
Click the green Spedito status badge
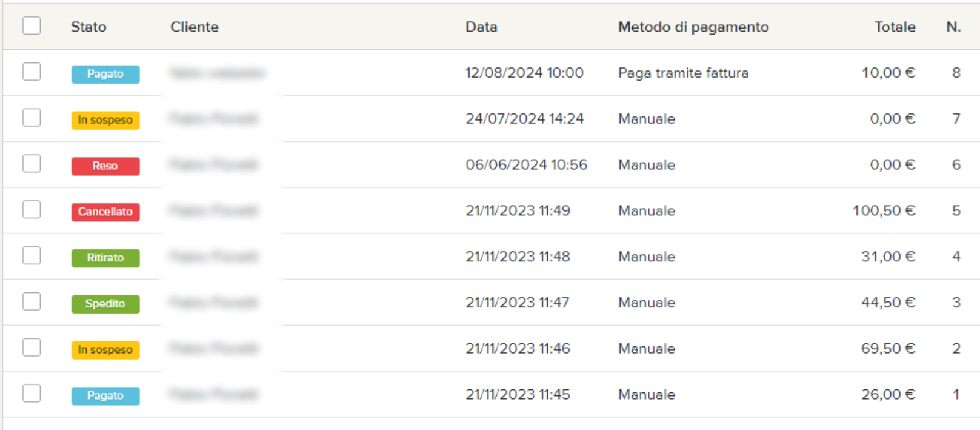pyautogui.click(x=105, y=304)
